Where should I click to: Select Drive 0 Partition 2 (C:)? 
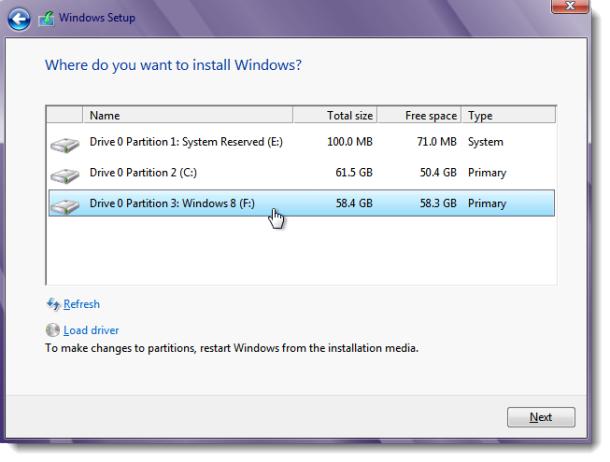(301, 173)
